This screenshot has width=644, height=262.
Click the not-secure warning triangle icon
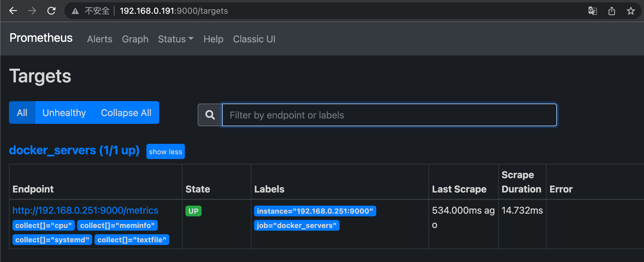point(75,11)
